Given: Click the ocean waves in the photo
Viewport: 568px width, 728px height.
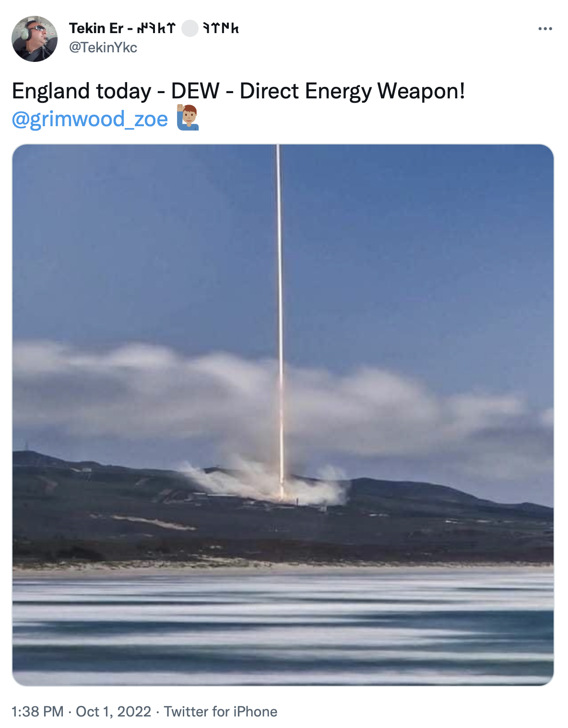Looking at the screenshot, I should coord(283,626).
